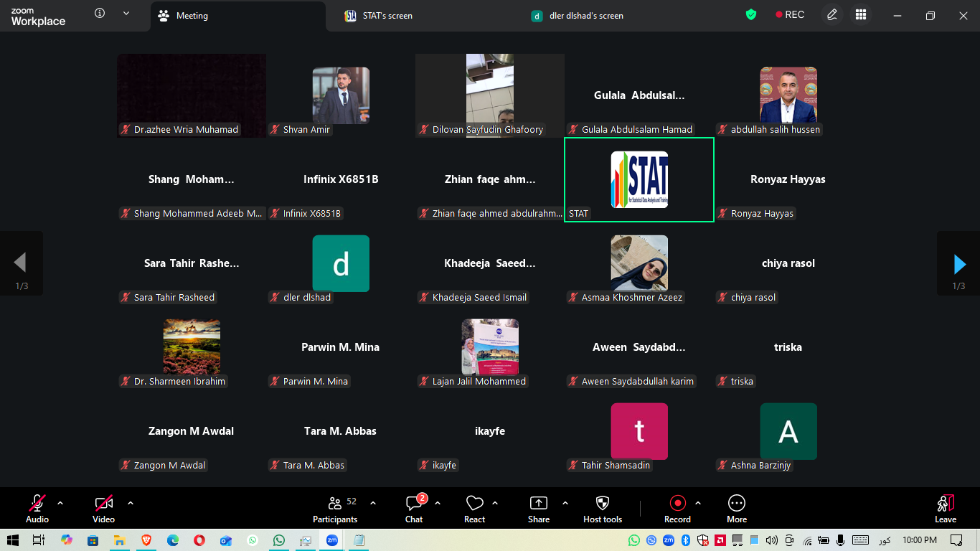Screen dimensions: 980x551
Task: Expand the Video options arrow
Action: [131, 503]
